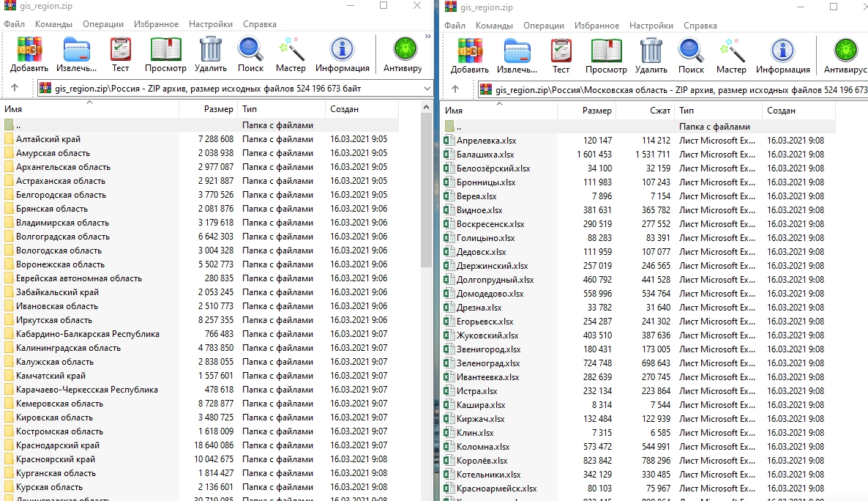The width and height of the screenshot is (868, 501).
Task: Sort by Размер column in right window
Action: point(587,111)
